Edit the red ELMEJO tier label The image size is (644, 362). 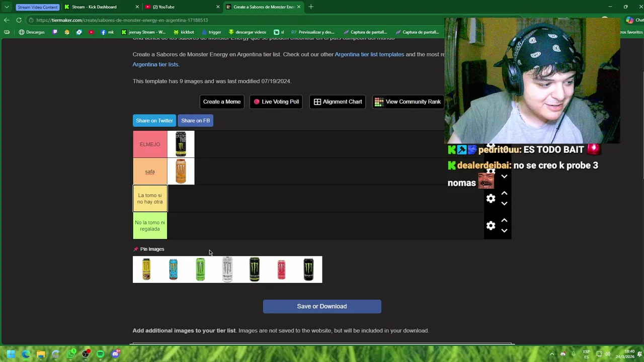tap(150, 144)
